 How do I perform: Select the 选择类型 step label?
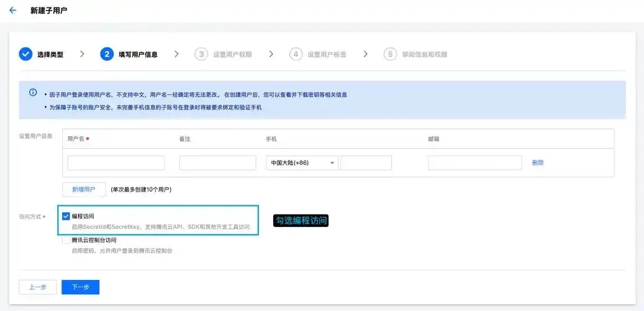tap(50, 54)
